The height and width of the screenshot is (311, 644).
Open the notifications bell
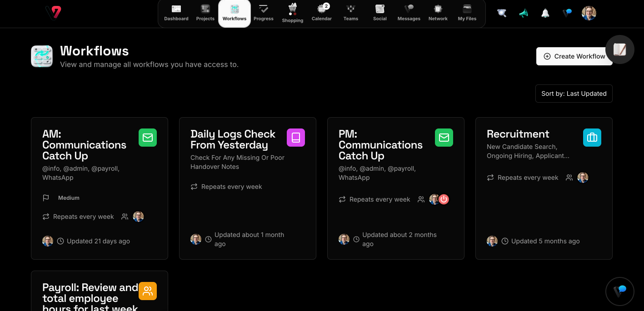(545, 13)
